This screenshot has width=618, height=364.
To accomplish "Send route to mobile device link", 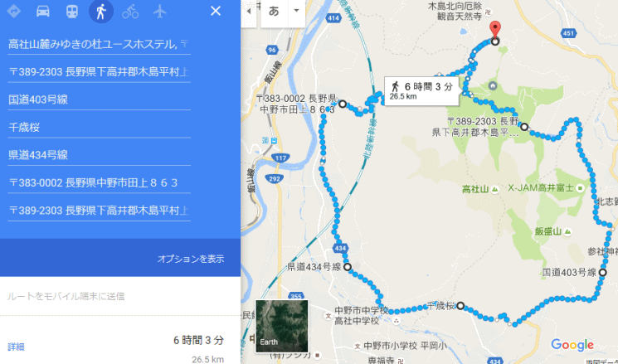I will [x=66, y=296].
